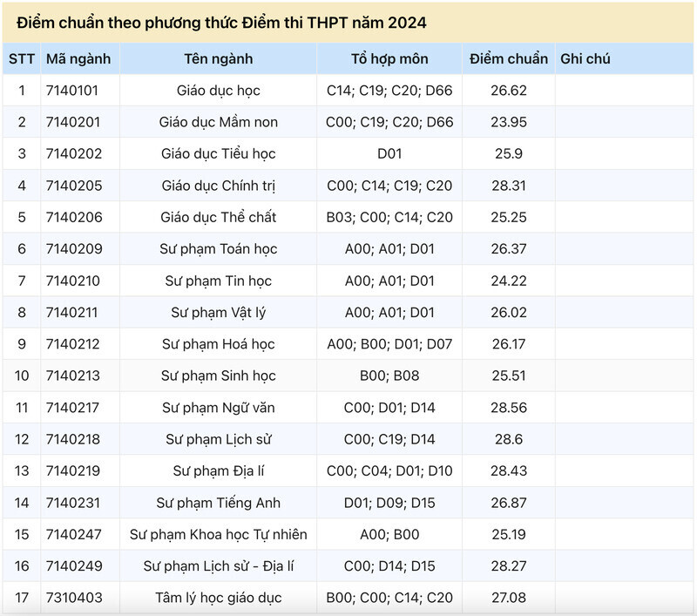Select the "Giáo dục học" major name
The image size is (697, 616).
click(x=218, y=91)
